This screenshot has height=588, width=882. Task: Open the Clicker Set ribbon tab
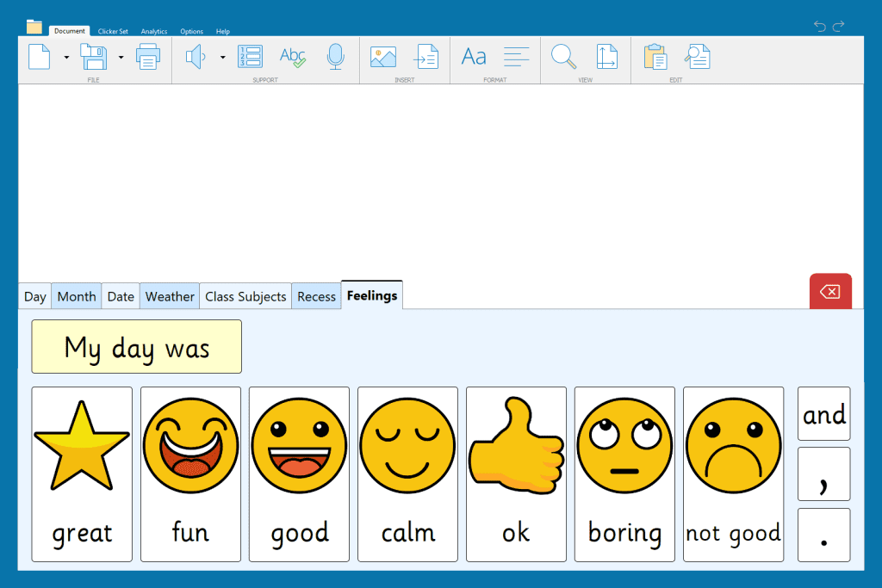(113, 32)
